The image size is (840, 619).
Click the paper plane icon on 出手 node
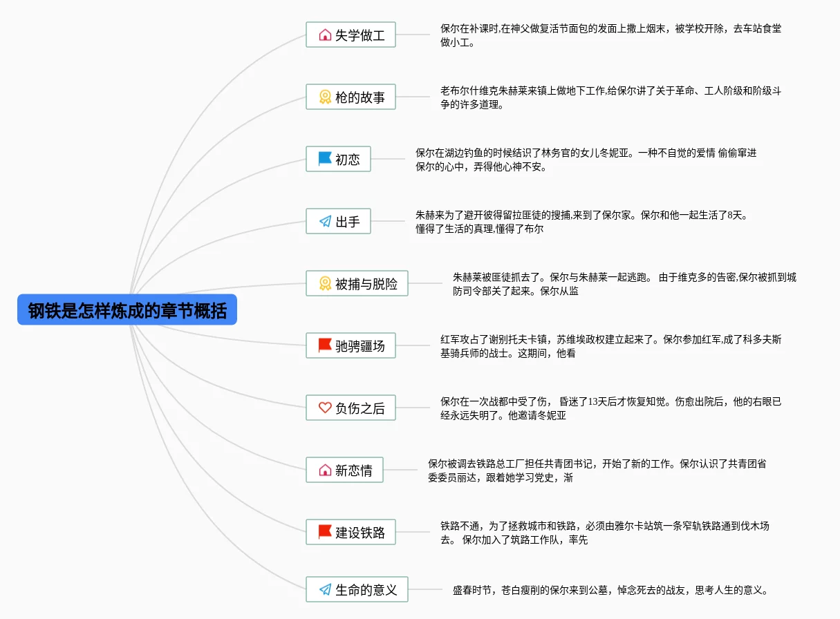click(325, 221)
